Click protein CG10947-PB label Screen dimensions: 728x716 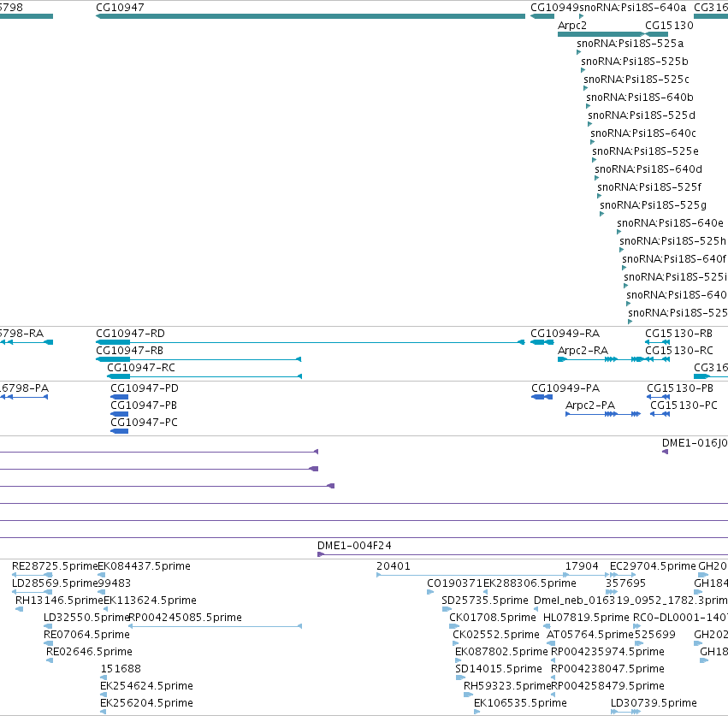point(144,405)
